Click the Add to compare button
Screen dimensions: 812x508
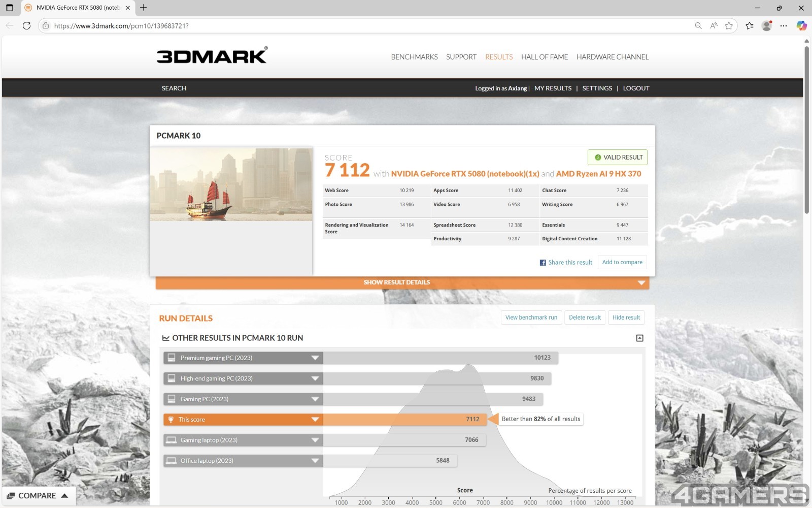click(x=622, y=262)
